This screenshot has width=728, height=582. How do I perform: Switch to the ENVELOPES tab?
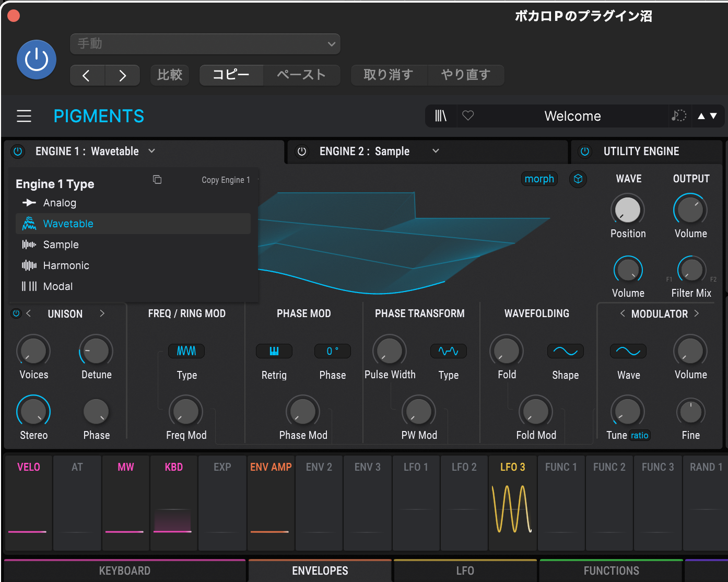320,571
